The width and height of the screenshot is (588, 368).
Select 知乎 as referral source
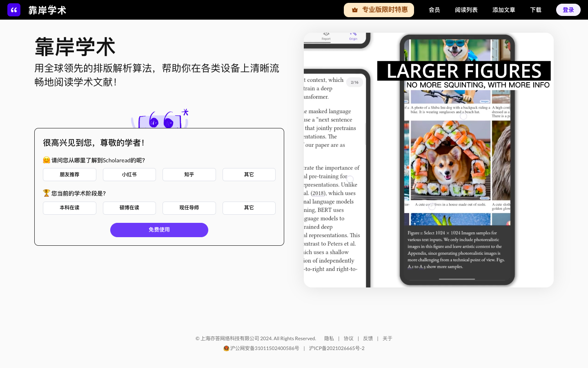[x=189, y=175]
